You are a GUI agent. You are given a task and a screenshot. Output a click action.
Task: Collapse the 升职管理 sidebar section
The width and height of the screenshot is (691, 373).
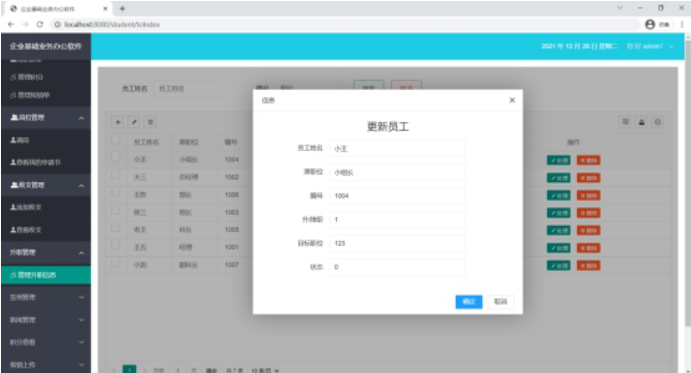tap(46, 253)
